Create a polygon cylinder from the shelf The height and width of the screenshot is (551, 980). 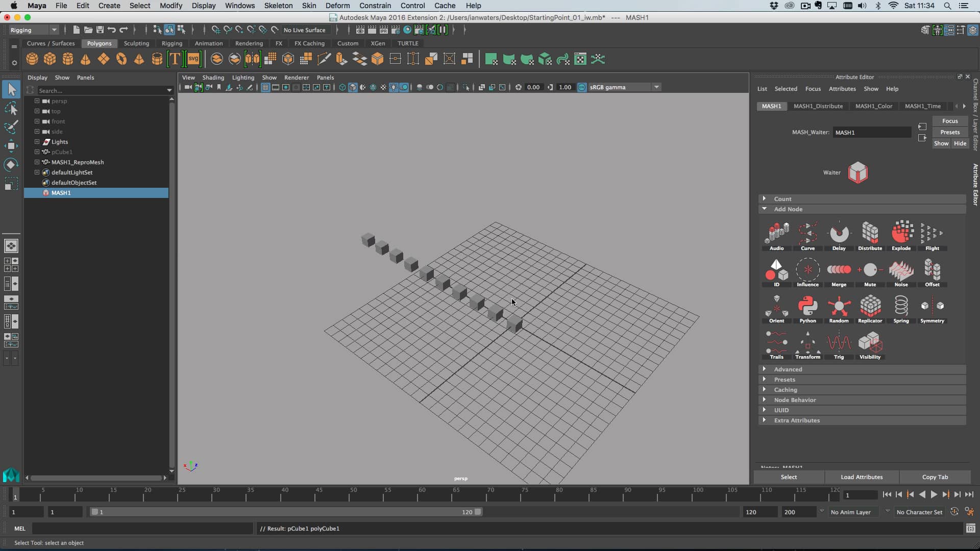[x=67, y=59]
